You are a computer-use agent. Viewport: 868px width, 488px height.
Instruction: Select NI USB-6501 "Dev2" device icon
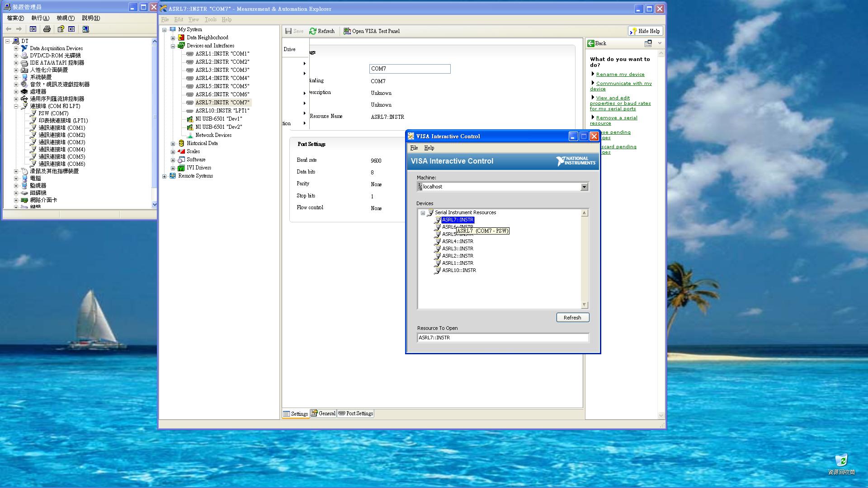pyautogui.click(x=190, y=127)
